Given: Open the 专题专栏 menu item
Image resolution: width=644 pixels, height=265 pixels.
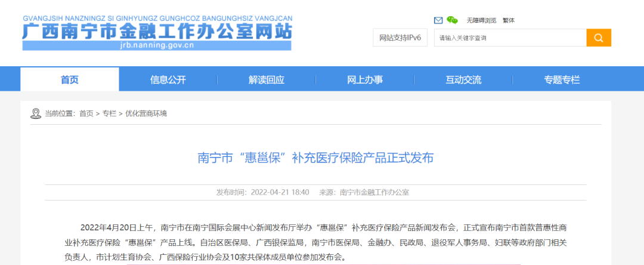Looking at the screenshot, I should click(562, 80).
